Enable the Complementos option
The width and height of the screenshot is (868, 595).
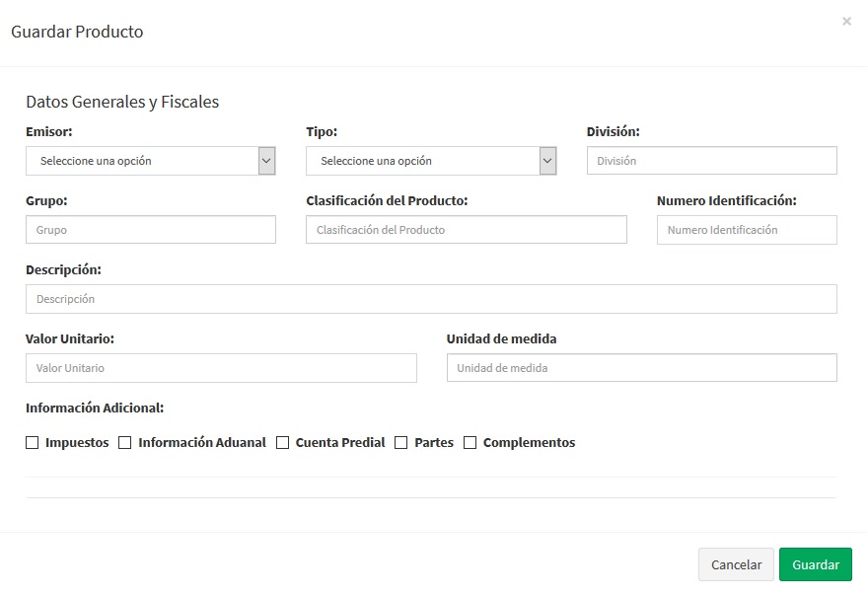coord(470,443)
